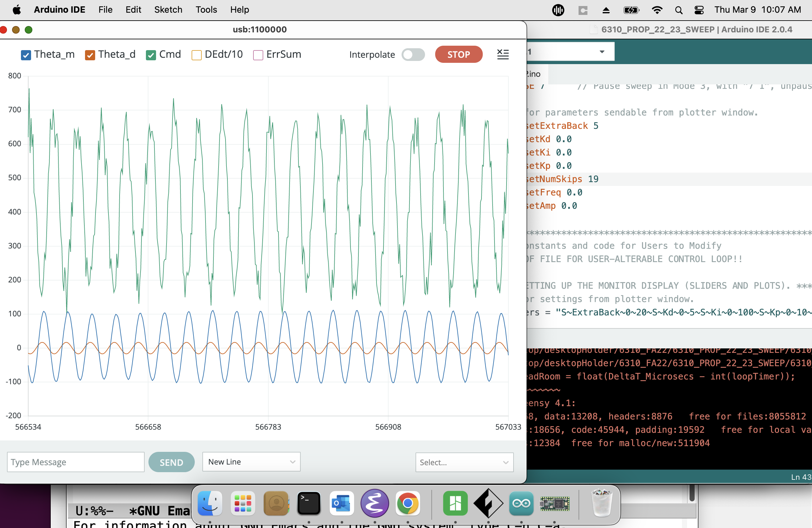Turn on the Interpolate switch

(413, 55)
